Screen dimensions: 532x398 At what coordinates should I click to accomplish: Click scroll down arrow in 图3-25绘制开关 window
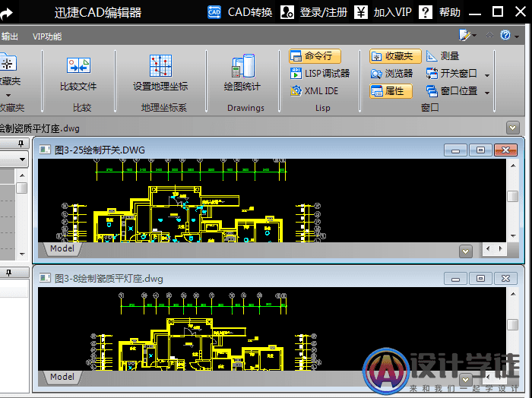(513, 235)
